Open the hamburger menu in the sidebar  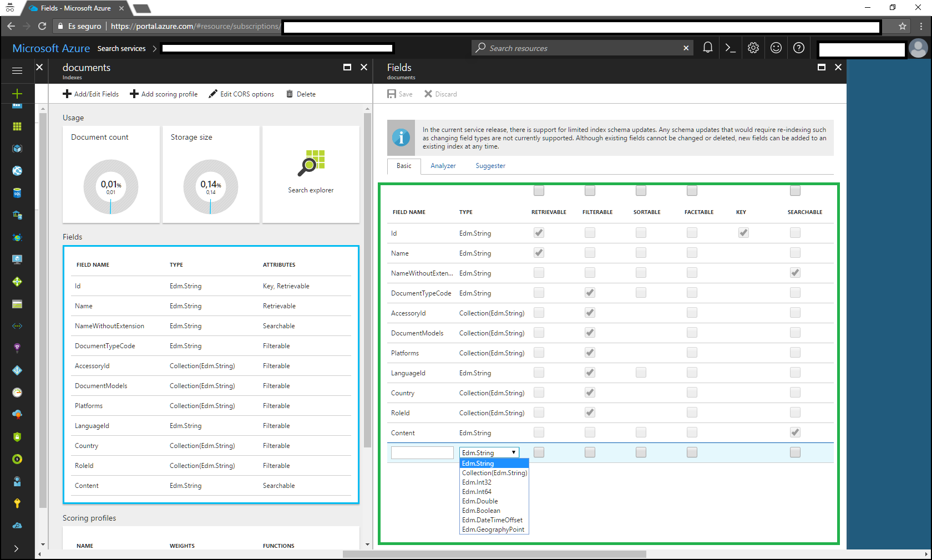17,70
